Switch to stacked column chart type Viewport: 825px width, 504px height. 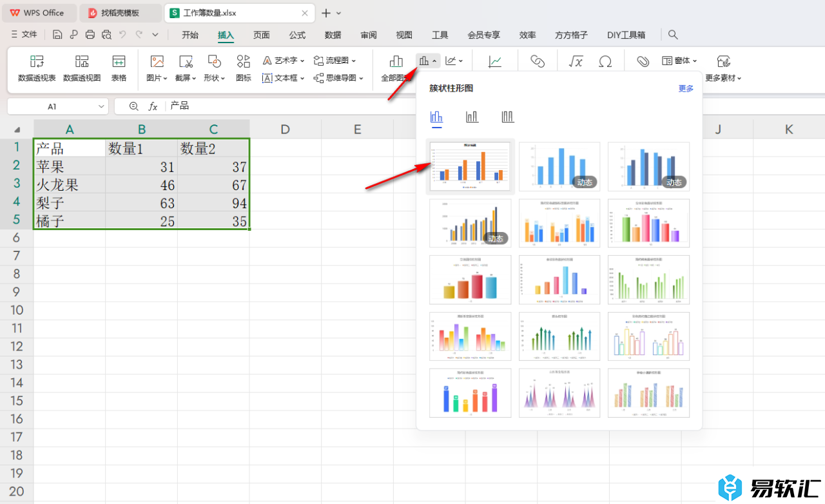point(472,117)
